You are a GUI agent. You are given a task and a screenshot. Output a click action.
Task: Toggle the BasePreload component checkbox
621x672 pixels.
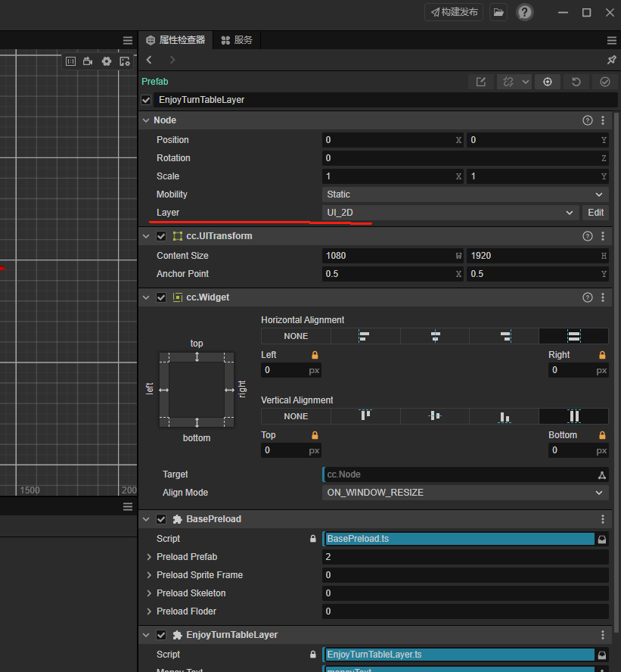[161, 519]
